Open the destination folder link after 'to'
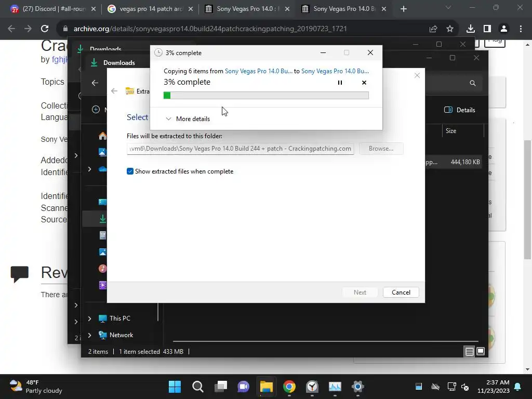The image size is (532, 399). coord(335,71)
